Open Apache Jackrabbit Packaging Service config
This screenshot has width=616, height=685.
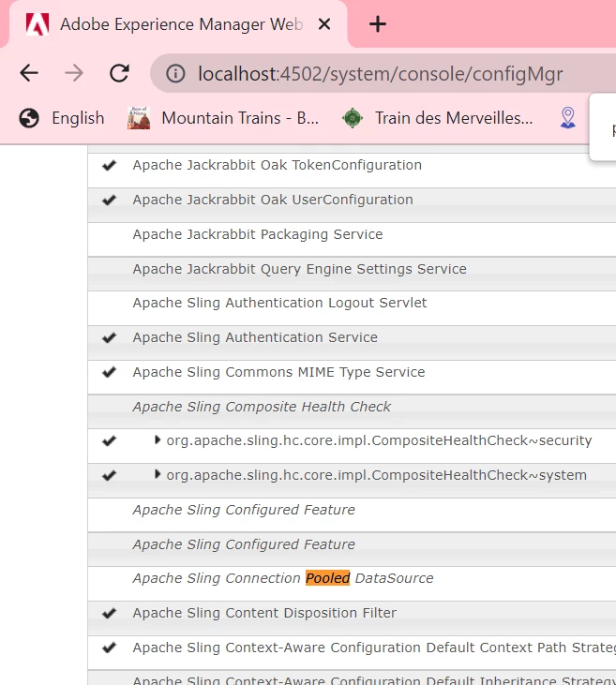(x=258, y=234)
